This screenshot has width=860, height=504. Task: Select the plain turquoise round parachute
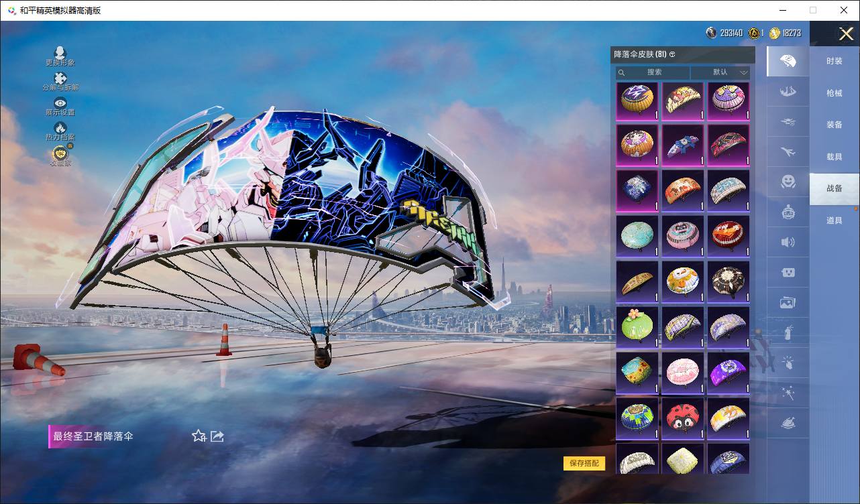tap(637, 236)
